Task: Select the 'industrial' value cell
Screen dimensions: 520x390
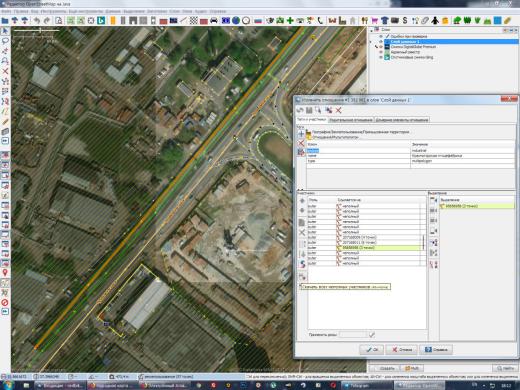Action: (x=462, y=150)
